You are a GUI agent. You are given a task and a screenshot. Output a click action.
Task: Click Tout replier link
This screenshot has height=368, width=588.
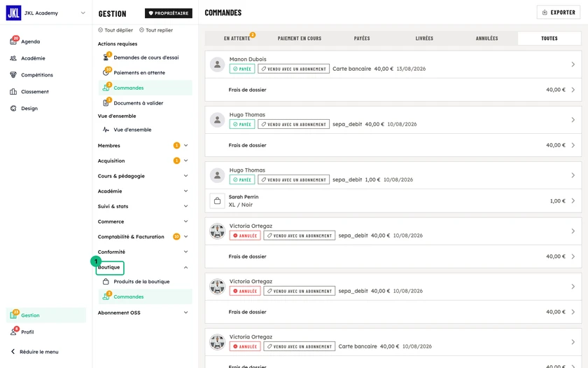pos(156,30)
